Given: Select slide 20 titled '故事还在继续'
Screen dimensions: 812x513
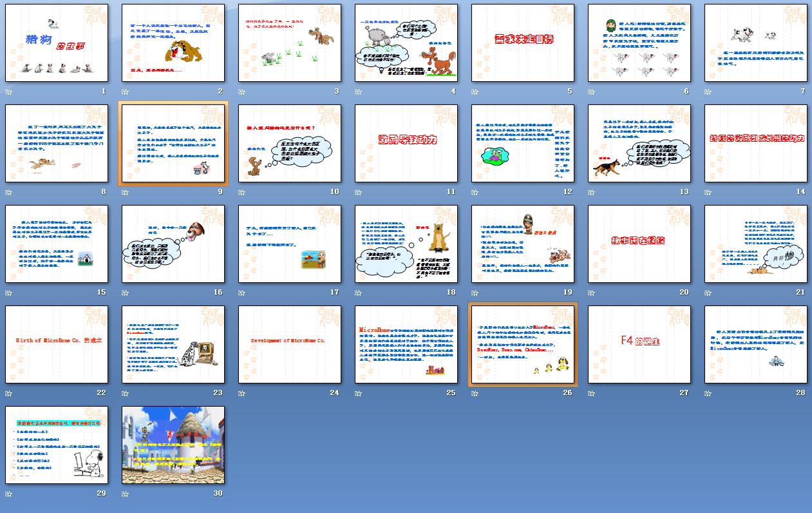Looking at the screenshot, I should click(639, 244).
